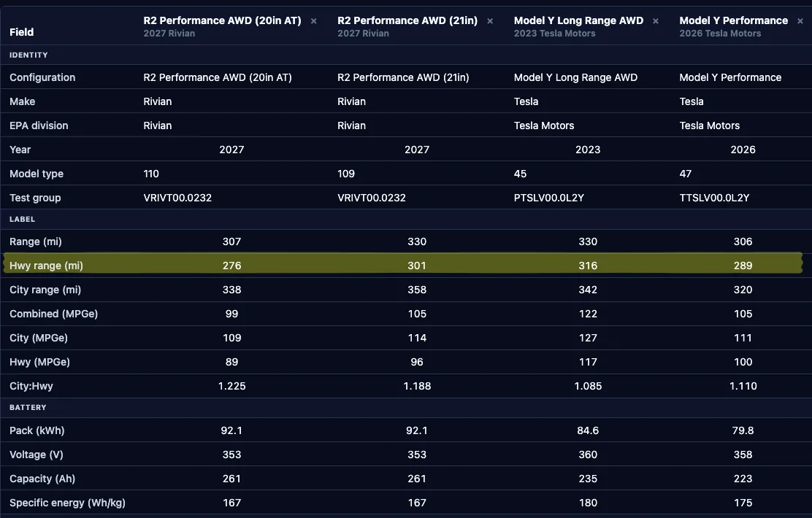Click the LABEL section heading
Screen dimensions: 812x518
[22, 219]
